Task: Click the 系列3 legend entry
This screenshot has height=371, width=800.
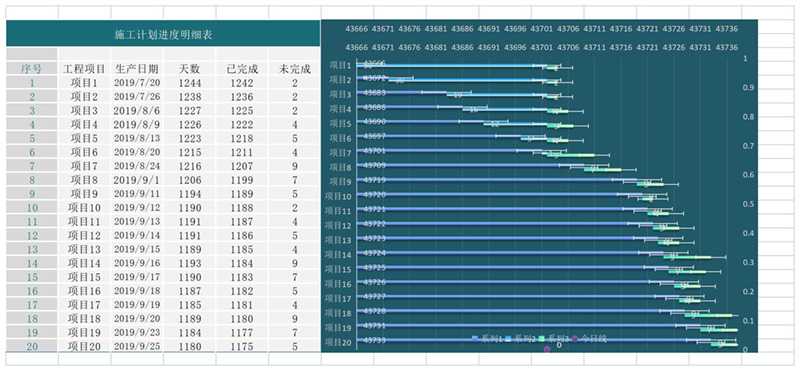Action: click(x=554, y=338)
